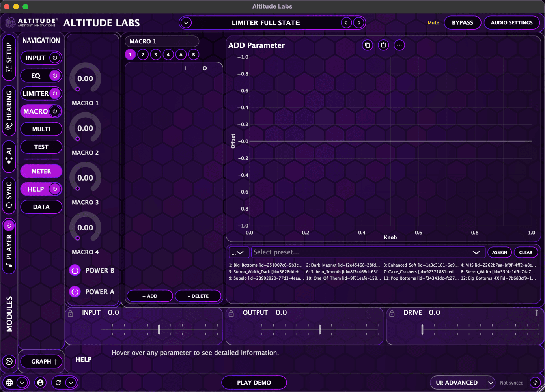The image size is (545, 392).
Task: Click the OUTPUT level slider handle
Action: [319, 329]
